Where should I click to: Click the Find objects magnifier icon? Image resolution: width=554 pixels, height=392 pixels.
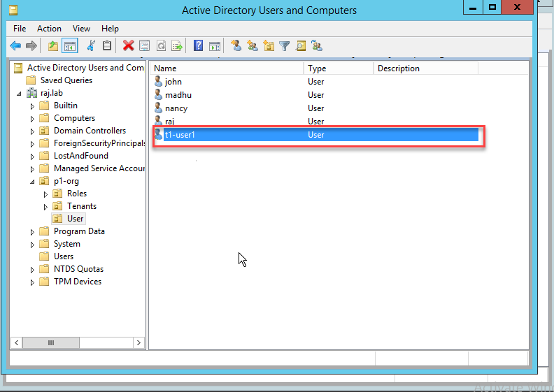pyautogui.click(x=301, y=46)
